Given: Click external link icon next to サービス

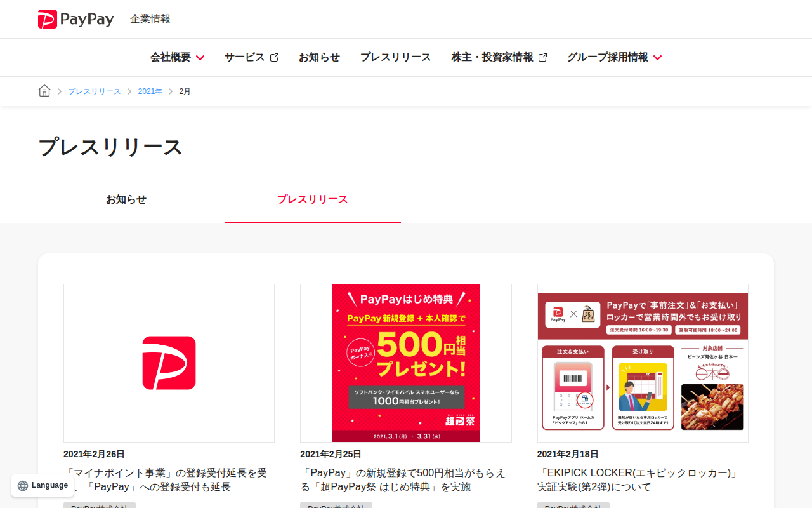Looking at the screenshot, I should coord(274,57).
